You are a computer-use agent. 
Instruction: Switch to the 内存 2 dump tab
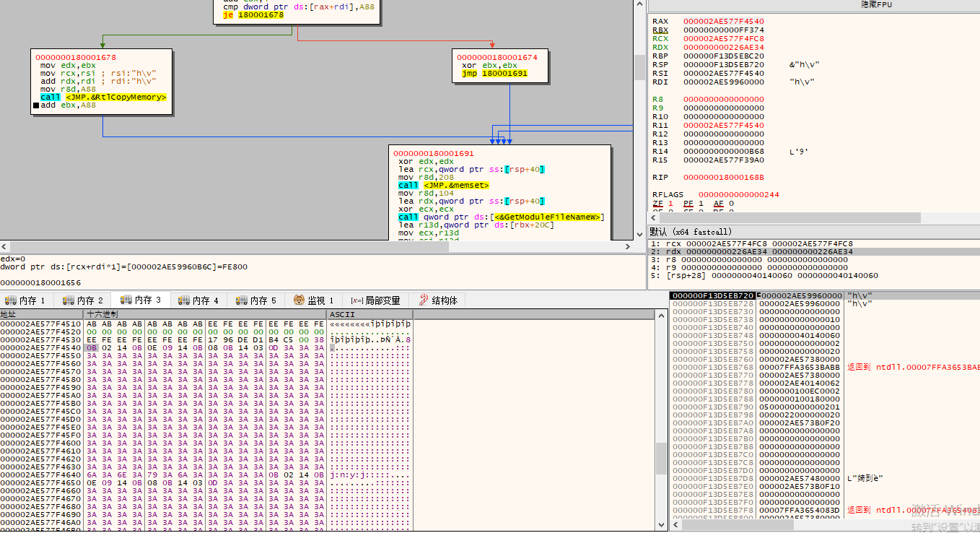pos(83,300)
